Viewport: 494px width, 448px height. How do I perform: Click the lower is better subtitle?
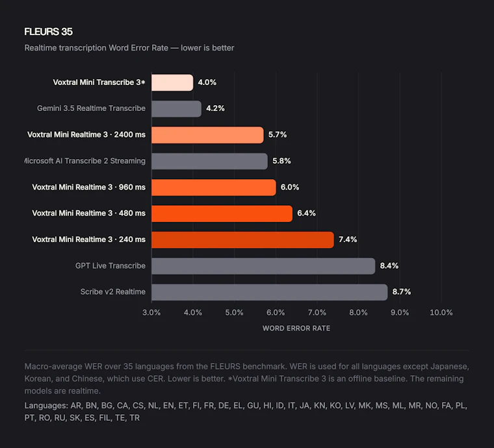click(x=207, y=48)
